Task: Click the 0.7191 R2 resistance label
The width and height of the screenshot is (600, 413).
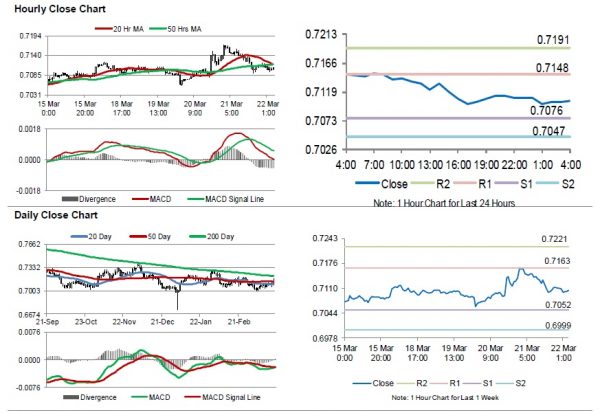Action: pyautogui.click(x=551, y=40)
